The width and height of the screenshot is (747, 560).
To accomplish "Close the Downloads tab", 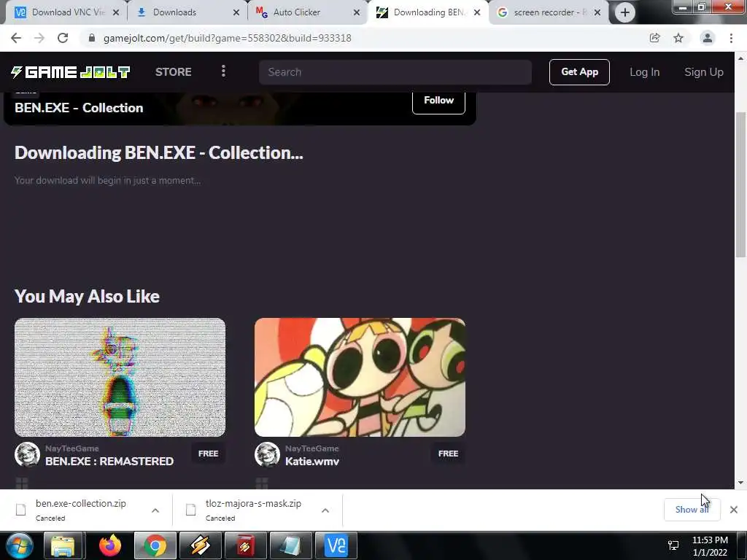I will pyautogui.click(x=236, y=12).
